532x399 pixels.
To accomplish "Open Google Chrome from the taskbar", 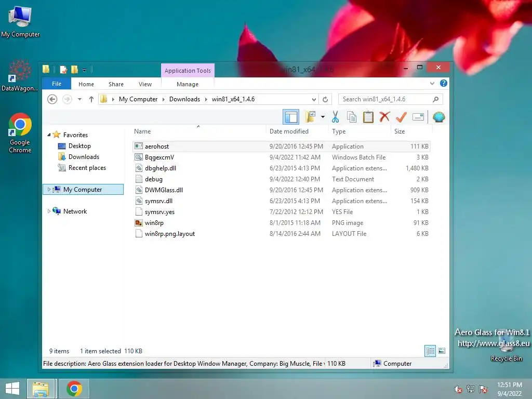I will pos(74,389).
